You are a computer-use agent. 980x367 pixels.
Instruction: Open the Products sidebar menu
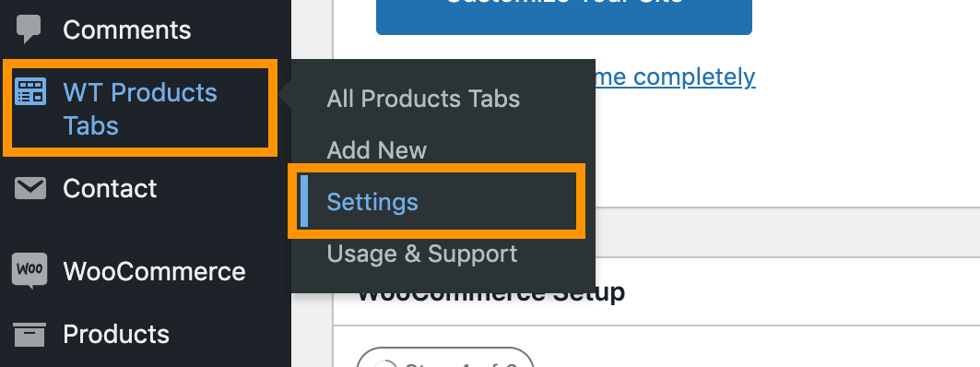click(x=116, y=335)
